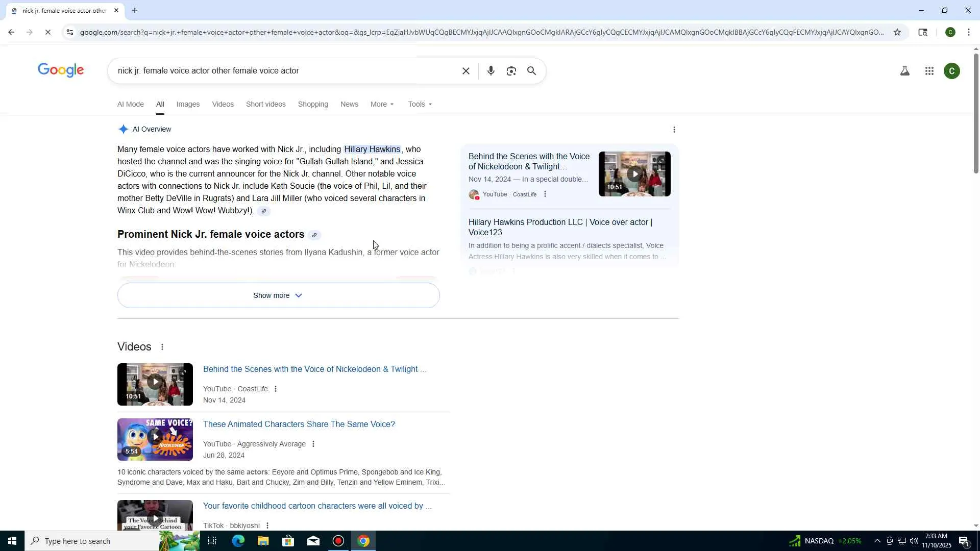The image size is (980, 551).
Task: Switch to AI Mode tab
Action: 130,104
